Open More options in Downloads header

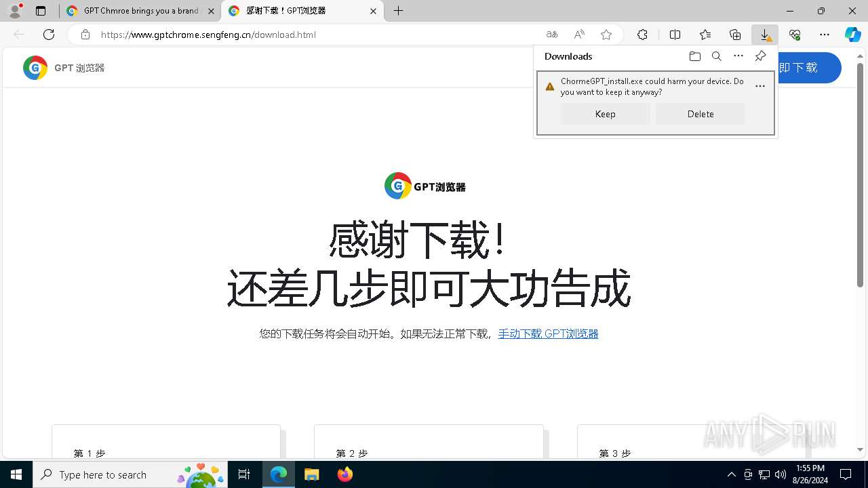pos(738,56)
